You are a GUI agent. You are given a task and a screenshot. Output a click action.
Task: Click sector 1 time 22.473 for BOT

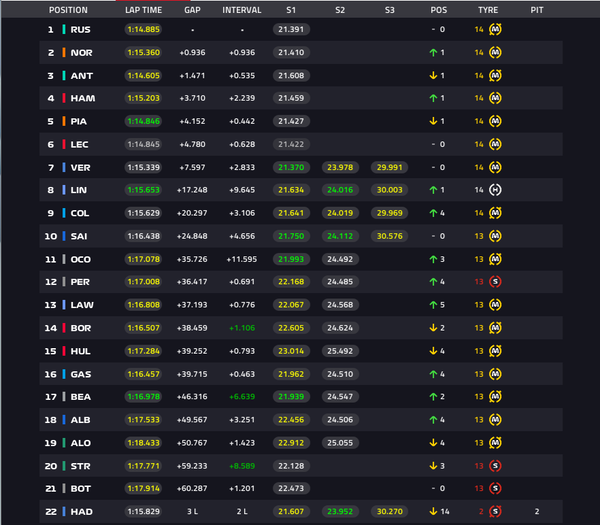coord(291,488)
